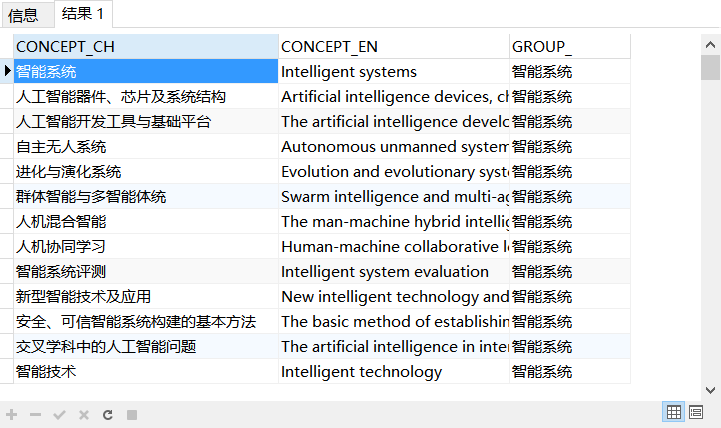This screenshot has height=428, width=721.
Task: Click the add record plus icon
Action: click(x=12, y=414)
